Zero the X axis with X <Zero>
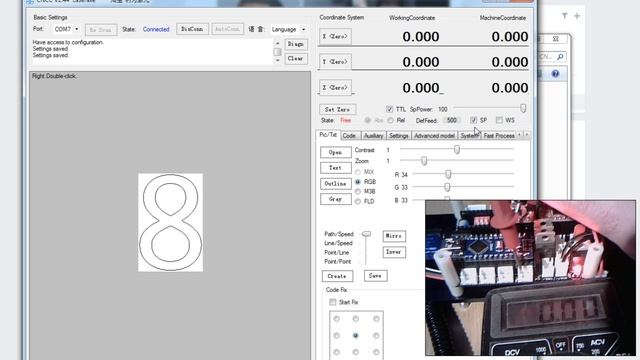 pos(335,37)
